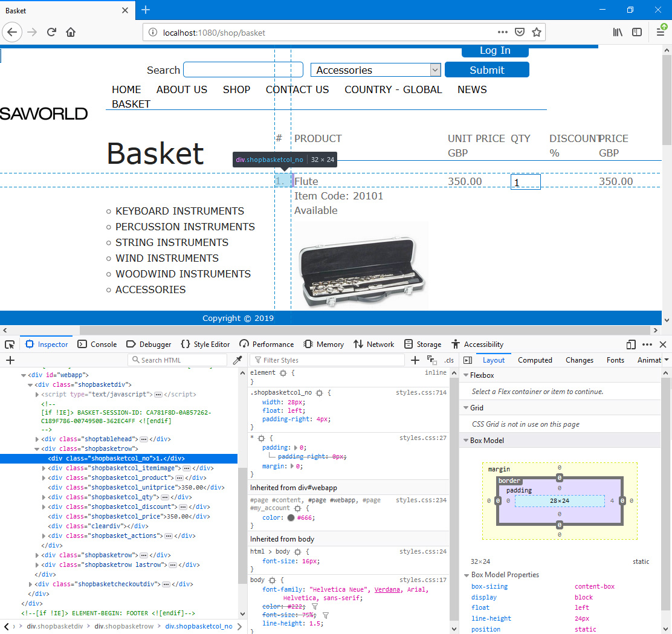Click filter icon beside overridden font-size: 75%
Screen dimensions: 672x634
point(326,615)
